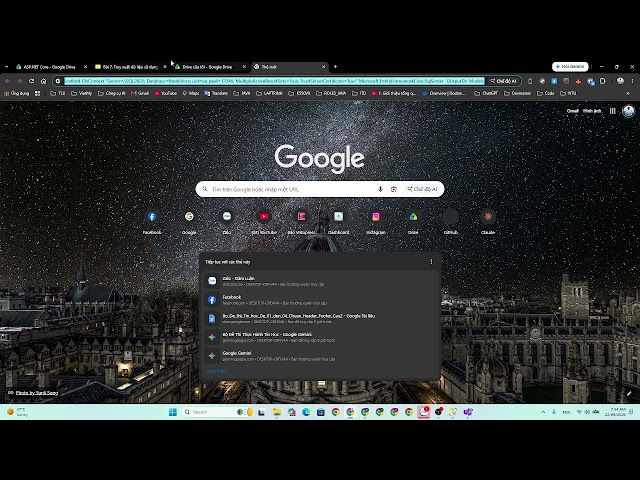This screenshot has height=480, width=640.
Task: Open the Google account avatar on the page
Action: click(x=629, y=111)
